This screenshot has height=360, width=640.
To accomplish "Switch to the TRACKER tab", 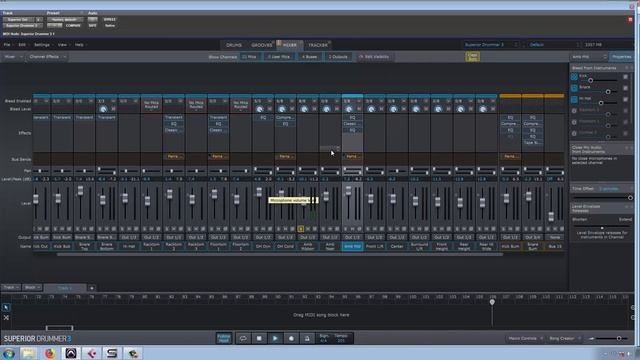I will (x=318, y=45).
